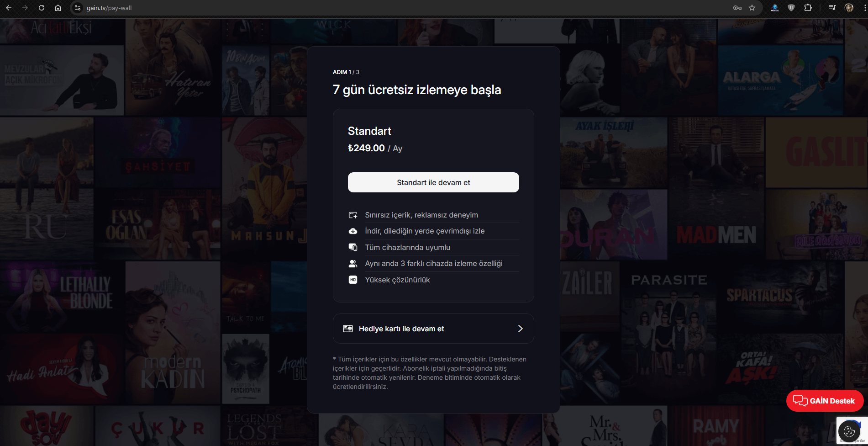The image size is (868, 446).
Task: Open site information icon in address bar
Action: point(78,8)
